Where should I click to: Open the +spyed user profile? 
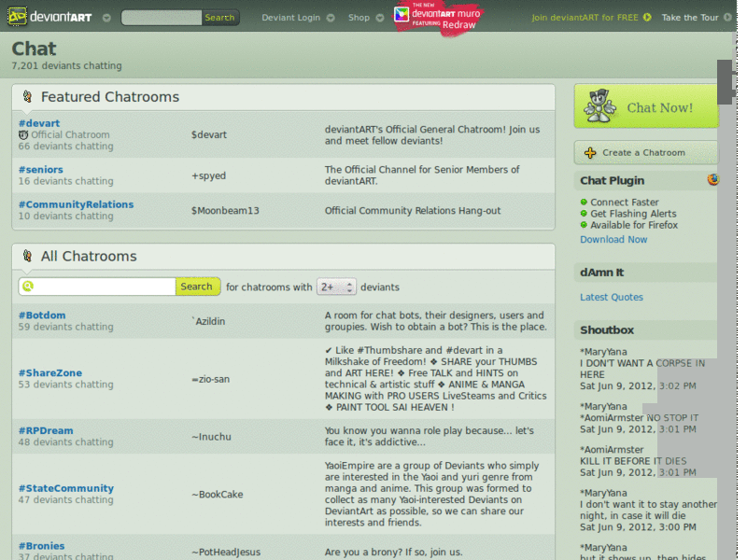[208, 175]
